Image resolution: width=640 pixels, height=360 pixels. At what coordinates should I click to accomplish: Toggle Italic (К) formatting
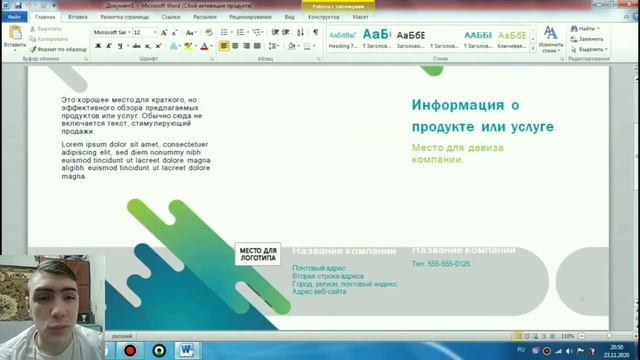(109, 46)
